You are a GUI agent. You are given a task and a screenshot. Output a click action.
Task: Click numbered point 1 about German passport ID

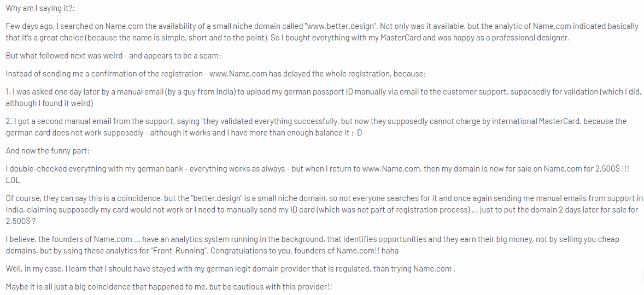tap(324, 97)
